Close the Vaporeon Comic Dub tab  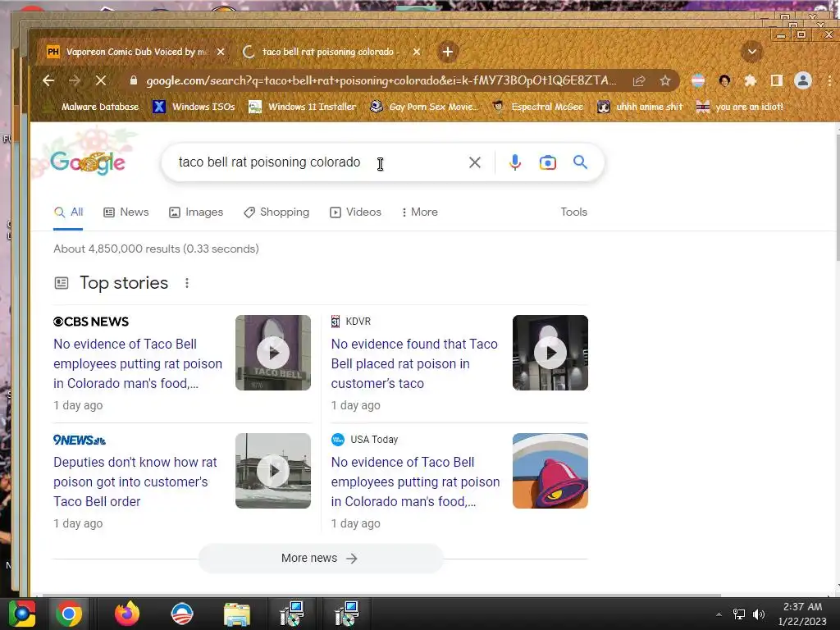pos(221,52)
